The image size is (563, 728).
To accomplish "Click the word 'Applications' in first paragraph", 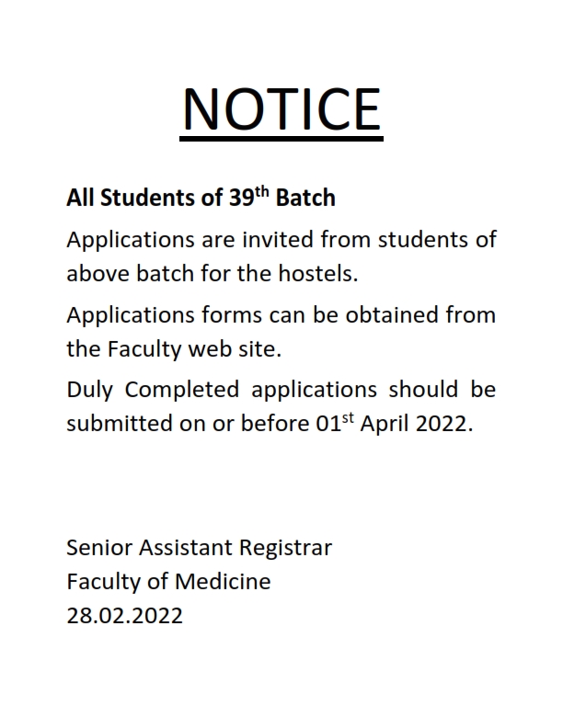I will 131,240.
